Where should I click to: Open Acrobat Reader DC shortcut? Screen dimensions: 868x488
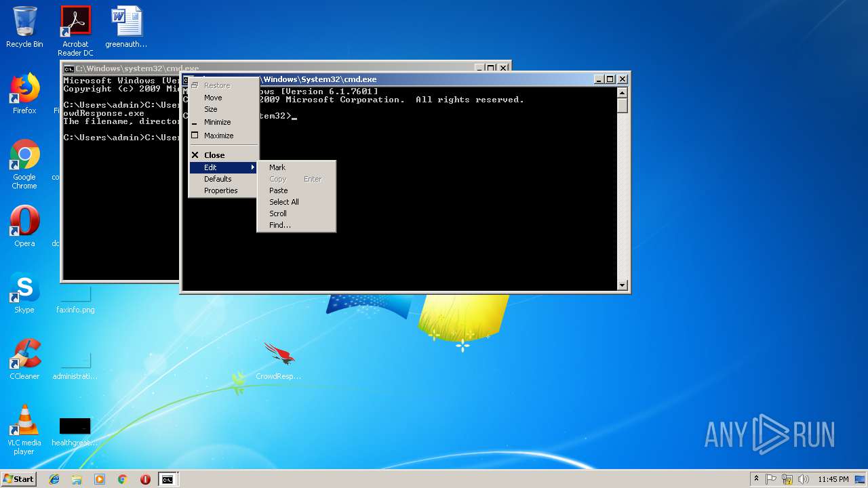75,30
